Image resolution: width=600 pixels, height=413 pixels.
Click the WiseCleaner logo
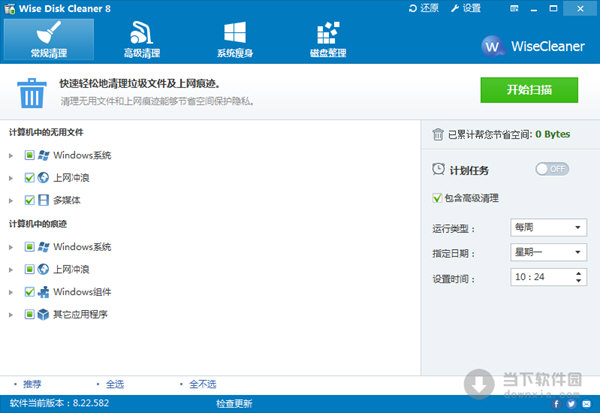pos(533,46)
